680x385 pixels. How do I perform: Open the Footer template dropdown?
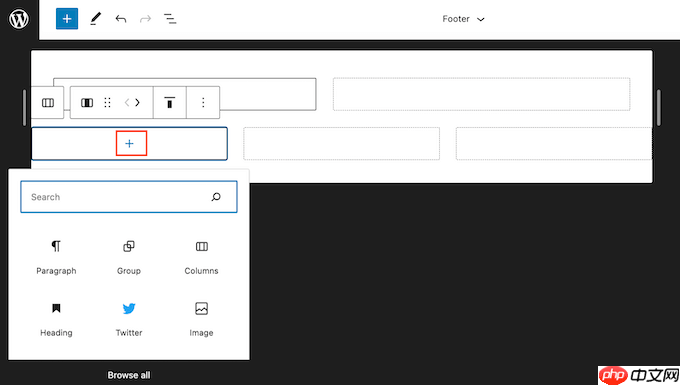click(x=463, y=19)
